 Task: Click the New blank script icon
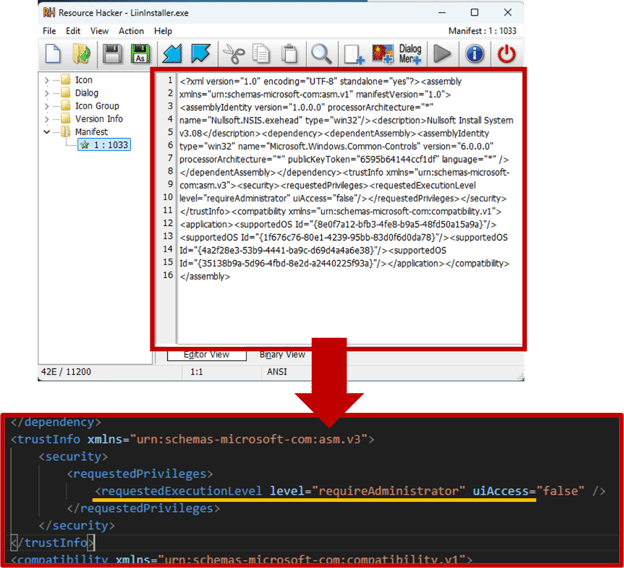[x=53, y=54]
